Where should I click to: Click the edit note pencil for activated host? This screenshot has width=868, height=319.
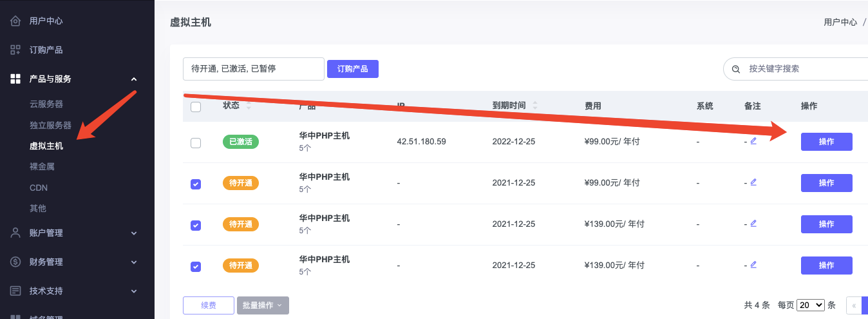(x=753, y=141)
